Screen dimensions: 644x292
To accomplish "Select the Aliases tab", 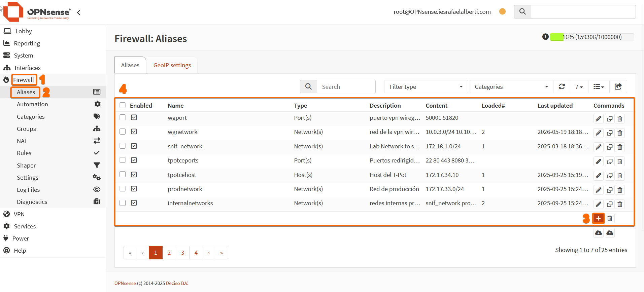I will 130,65.
